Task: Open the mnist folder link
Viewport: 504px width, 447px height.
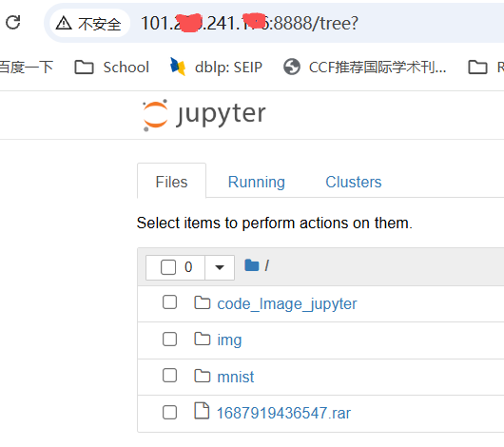Action: pos(236,377)
